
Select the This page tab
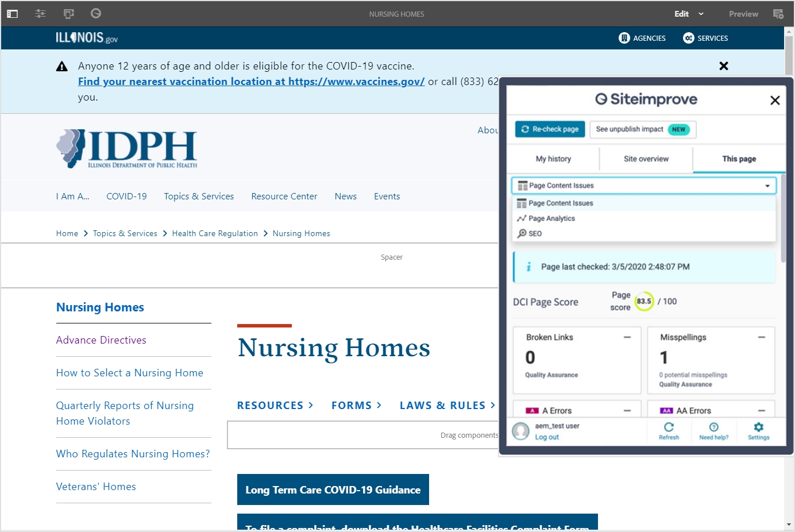pos(739,159)
